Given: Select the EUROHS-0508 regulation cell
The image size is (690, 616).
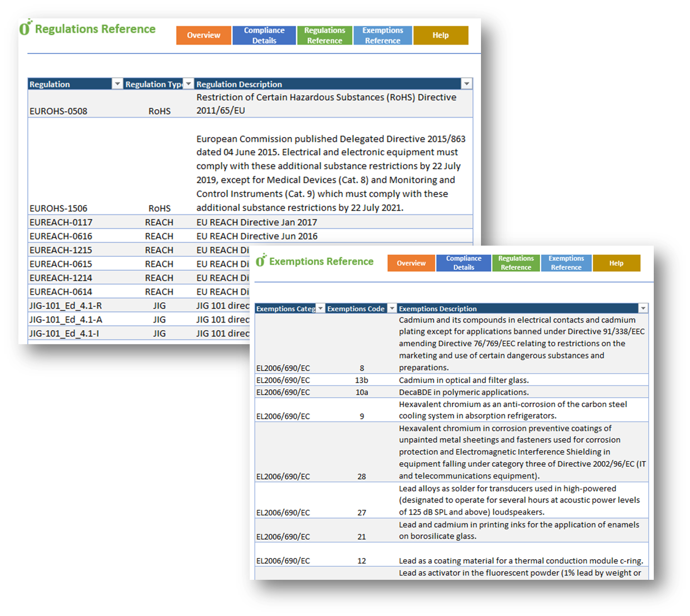Looking at the screenshot, I should click(x=59, y=111).
